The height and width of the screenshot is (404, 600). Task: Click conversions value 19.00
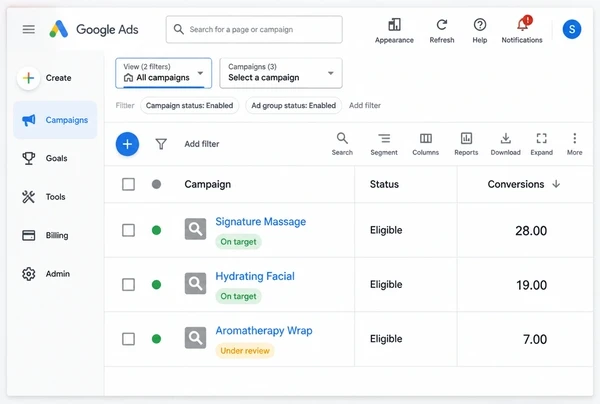pyautogui.click(x=531, y=285)
